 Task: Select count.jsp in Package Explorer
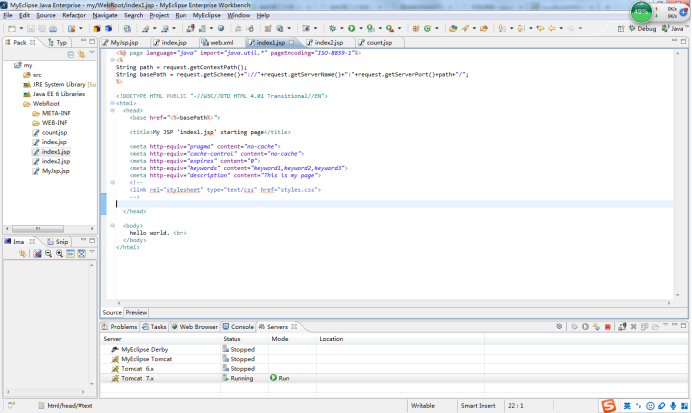click(x=54, y=132)
